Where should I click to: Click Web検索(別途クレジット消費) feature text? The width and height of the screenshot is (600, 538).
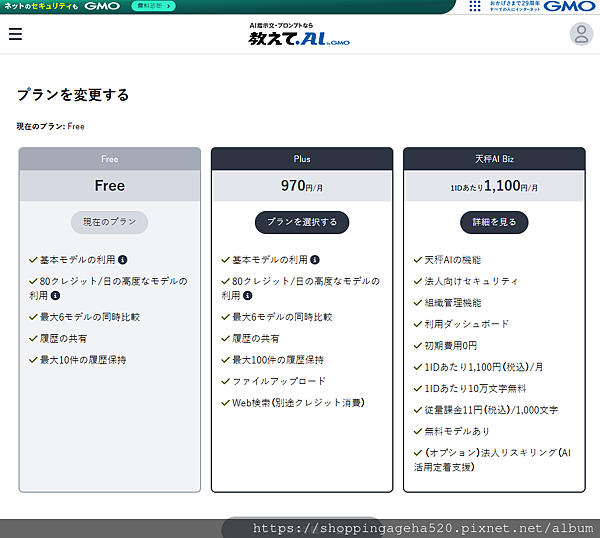click(x=298, y=403)
